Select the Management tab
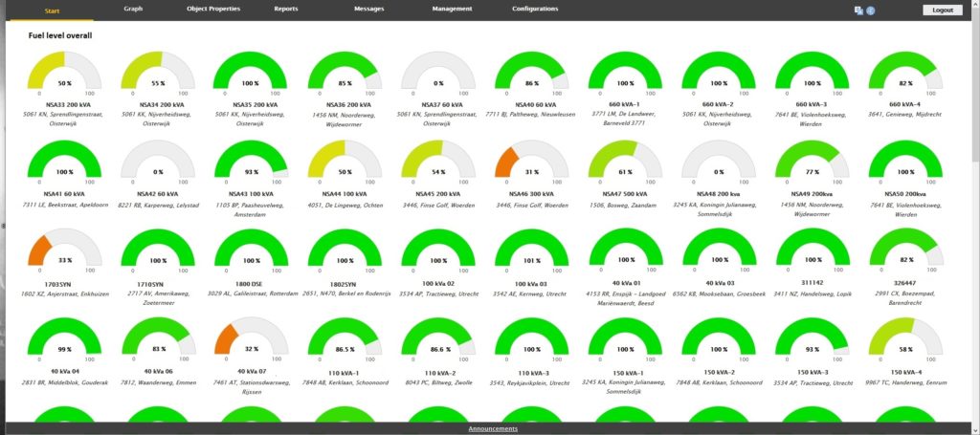980x435 pixels. (x=452, y=10)
